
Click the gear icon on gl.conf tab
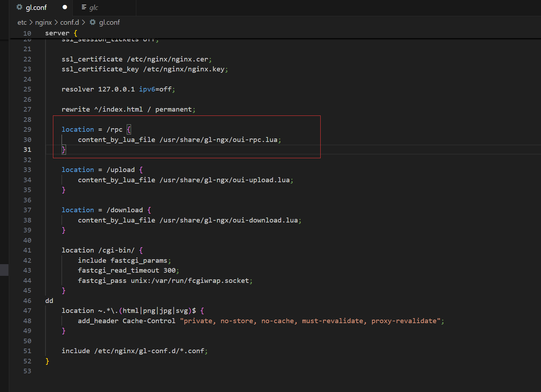point(19,7)
